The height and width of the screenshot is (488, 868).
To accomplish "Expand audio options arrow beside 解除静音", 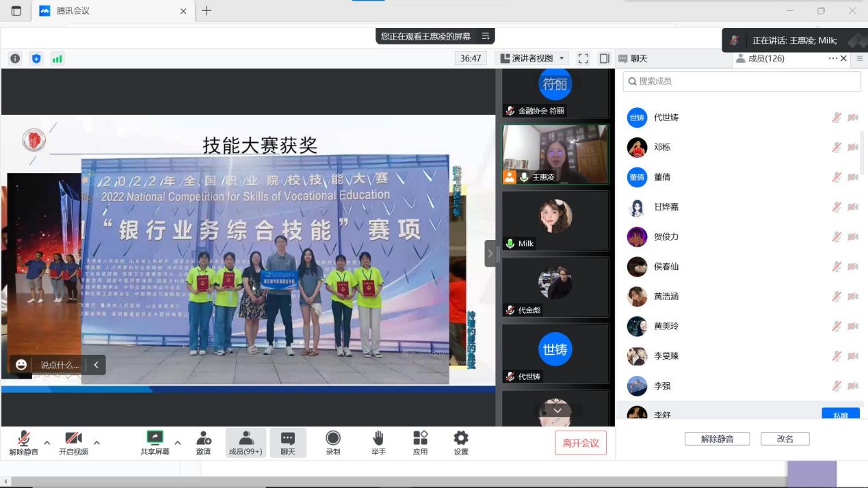I will click(47, 442).
